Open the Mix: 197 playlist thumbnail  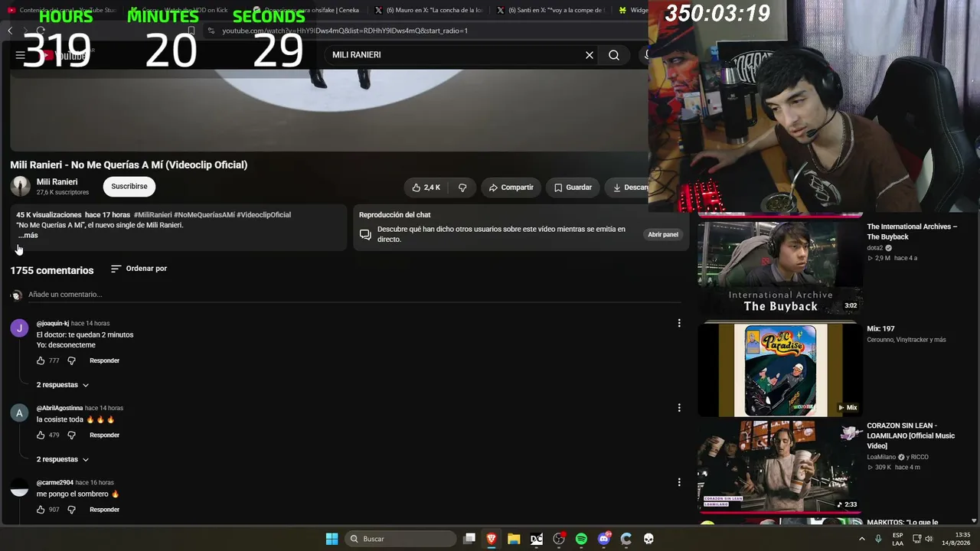tap(780, 370)
